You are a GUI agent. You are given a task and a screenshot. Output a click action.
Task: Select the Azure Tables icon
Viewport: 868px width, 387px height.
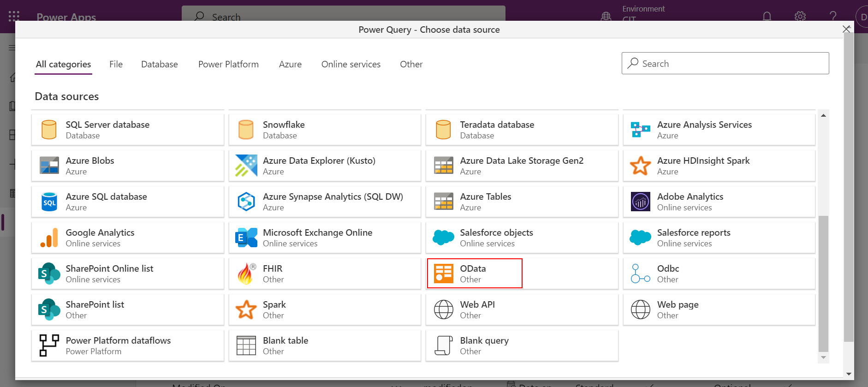[443, 202]
